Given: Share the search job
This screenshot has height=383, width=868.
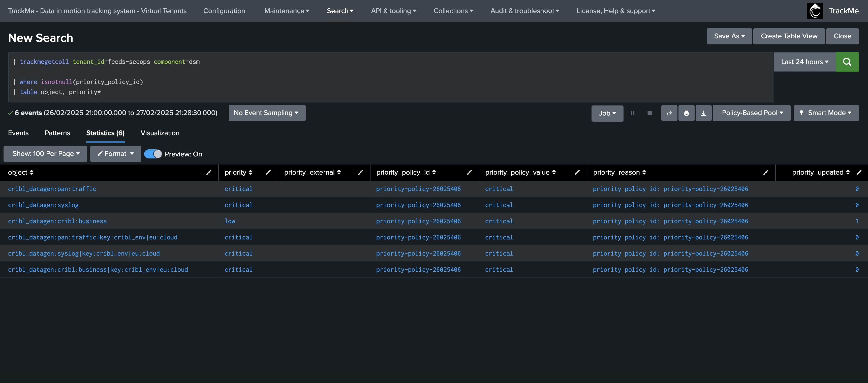Looking at the screenshot, I should 669,113.
